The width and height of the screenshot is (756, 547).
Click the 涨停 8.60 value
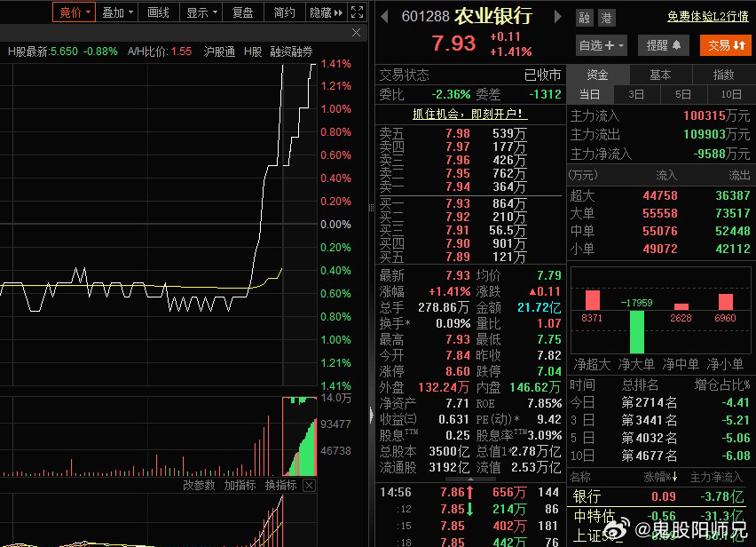(458, 371)
